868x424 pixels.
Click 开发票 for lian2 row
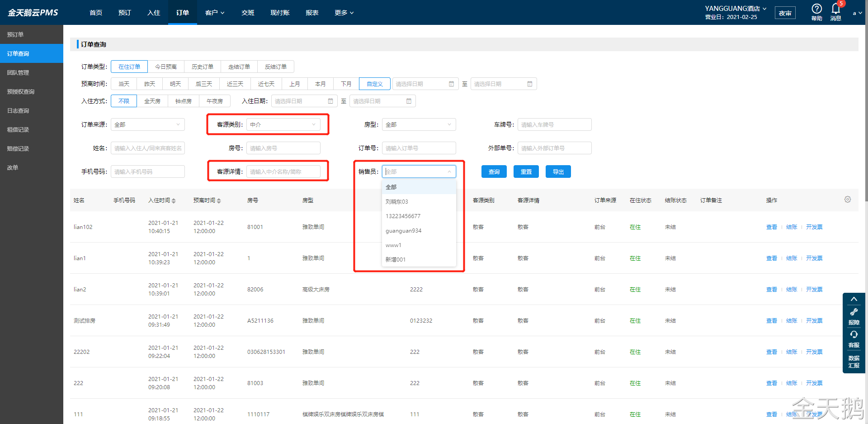pyautogui.click(x=814, y=290)
